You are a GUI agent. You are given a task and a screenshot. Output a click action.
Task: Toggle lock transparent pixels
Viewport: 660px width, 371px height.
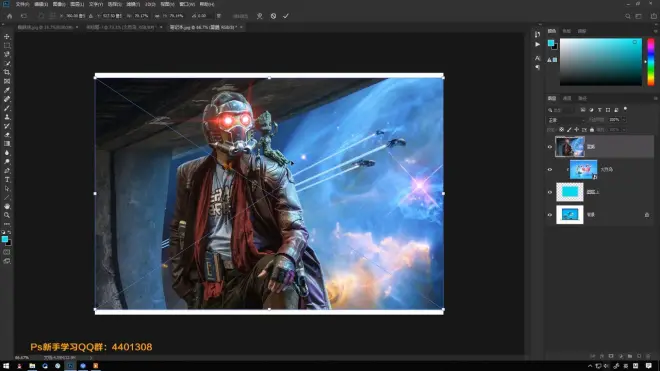pos(562,130)
